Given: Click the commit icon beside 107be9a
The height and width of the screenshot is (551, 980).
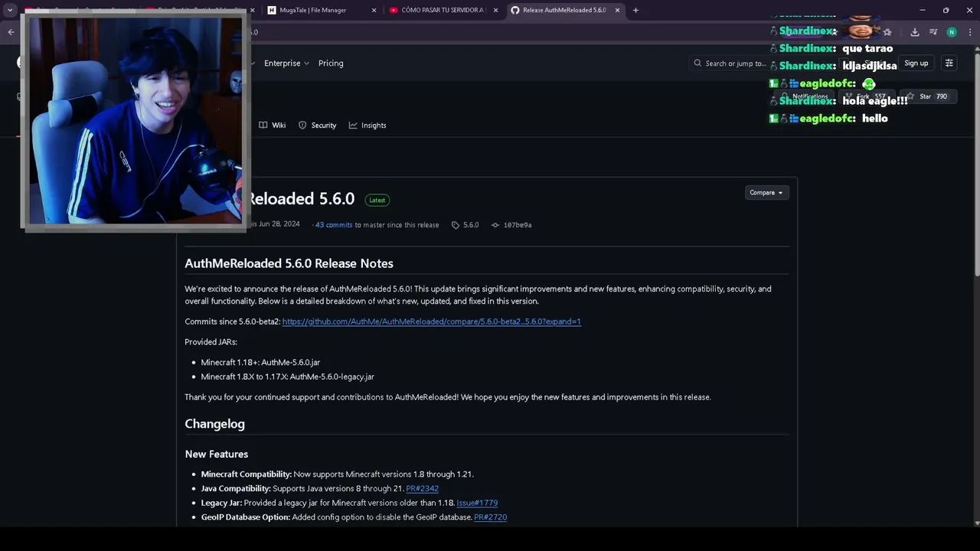Looking at the screenshot, I should (x=495, y=225).
